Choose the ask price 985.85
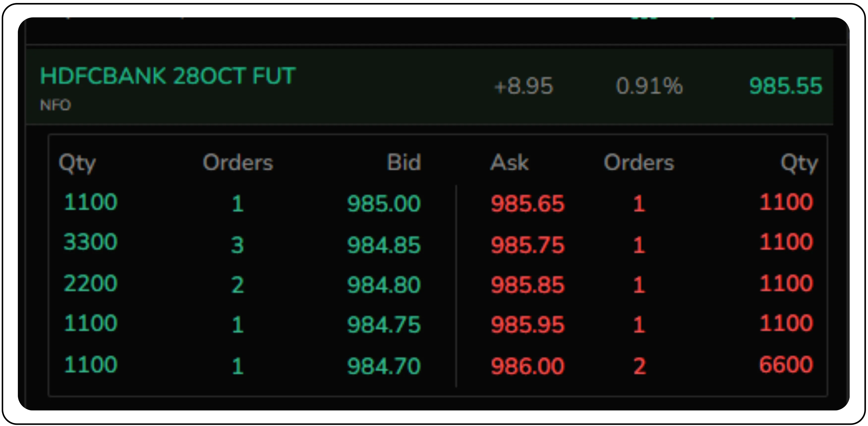Screen dimensions: 868x426 (x=527, y=285)
